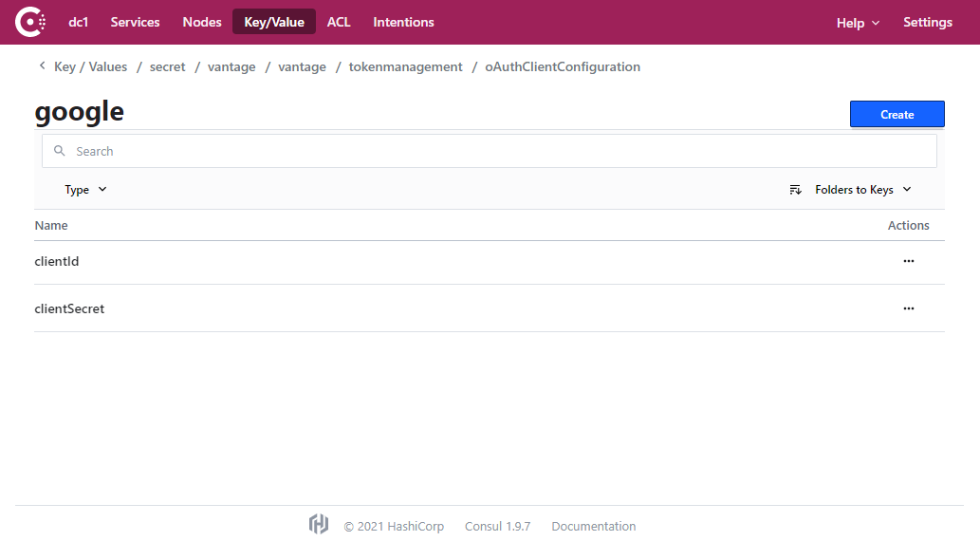
Task: Open actions menu for clientId row
Action: pos(908,261)
